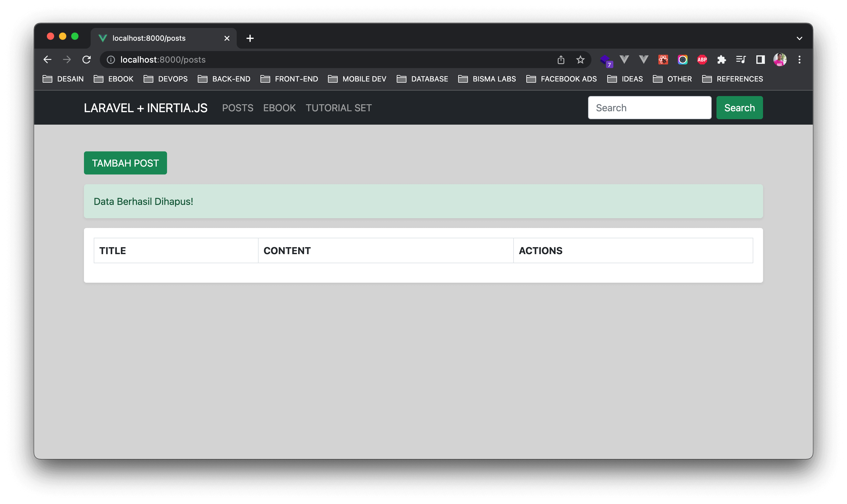Image resolution: width=847 pixels, height=504 pixels.
Task: Open the Adblock Plus extension
Action: tap(702, 60)
